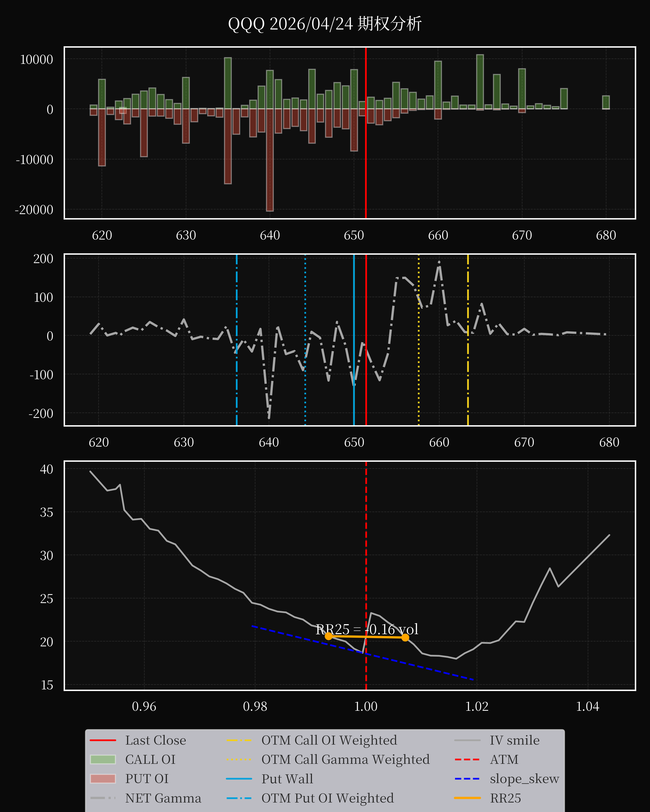Click the 30 y-axis label on IV chart
Image resolution: width=650 pixels, height=812 pixels.
coord(47,555)
